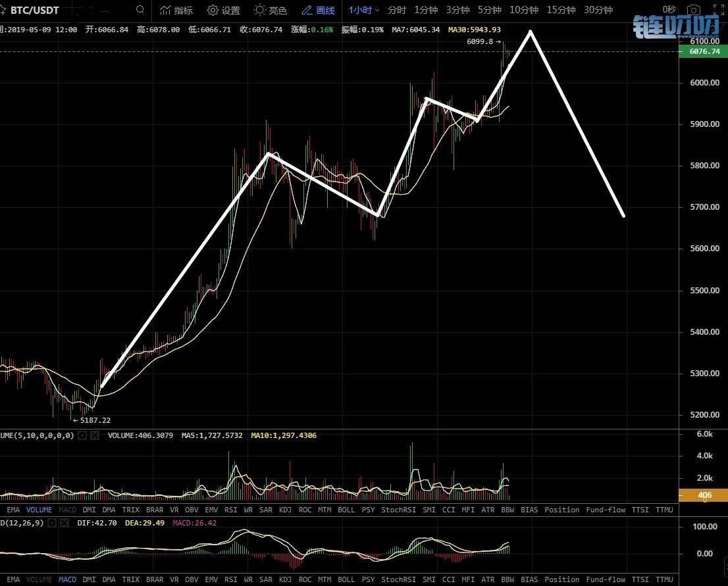Open MACD(12,26,9) panel settings gear
This screenshot has width=728, height=586.
[52, 523]
